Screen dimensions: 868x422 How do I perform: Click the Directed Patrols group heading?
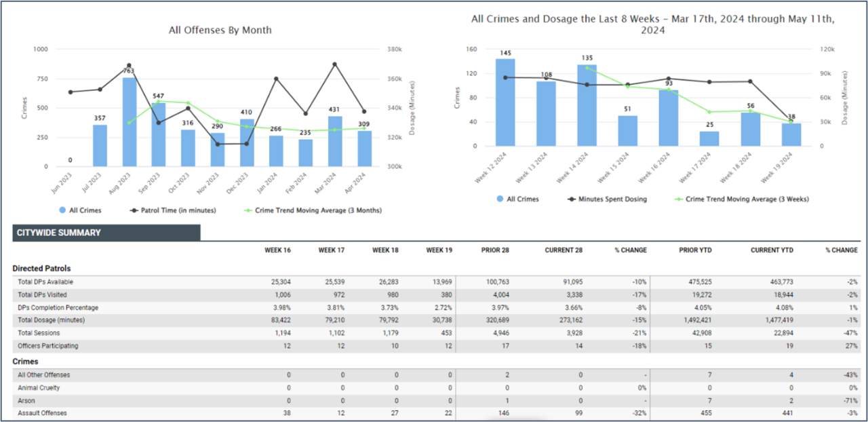point(41,269)
